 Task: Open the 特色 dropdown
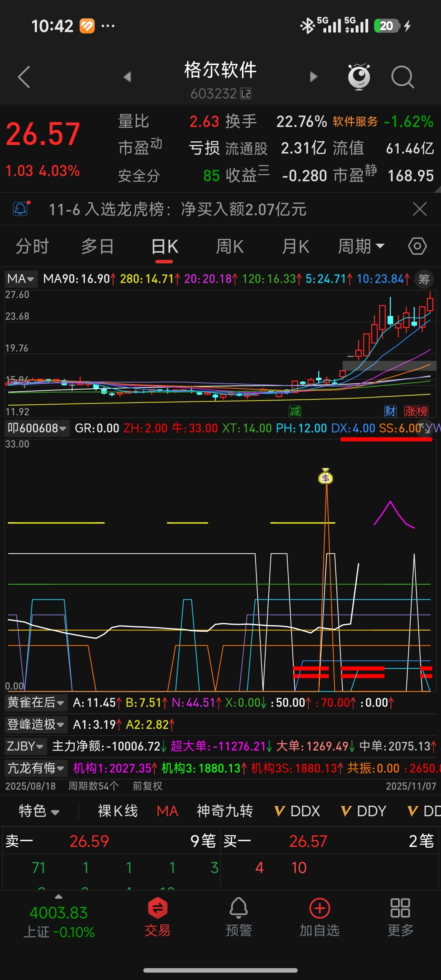pyautogui.click(x=39, y=811)
